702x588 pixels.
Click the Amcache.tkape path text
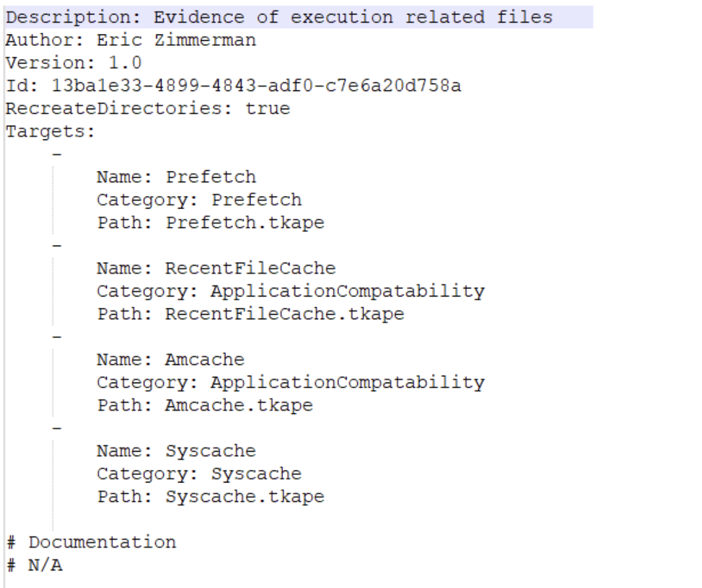239,406
